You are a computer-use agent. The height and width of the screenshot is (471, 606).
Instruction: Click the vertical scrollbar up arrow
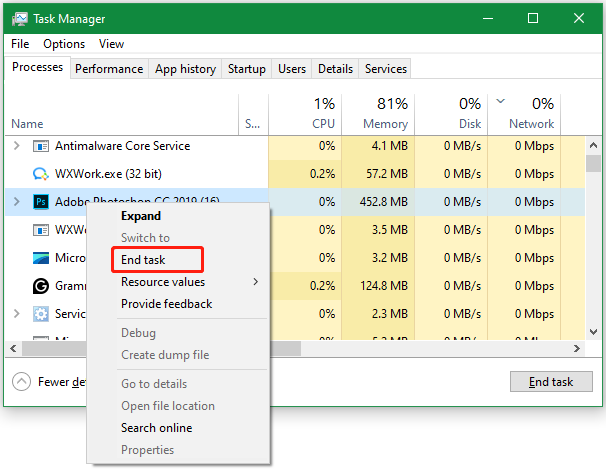[x=594, y=145]
